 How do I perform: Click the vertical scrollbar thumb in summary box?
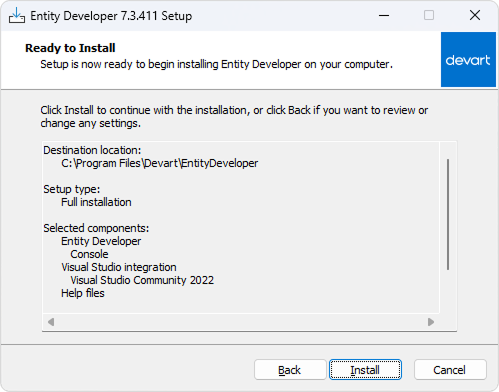click(x=448, y=214)
